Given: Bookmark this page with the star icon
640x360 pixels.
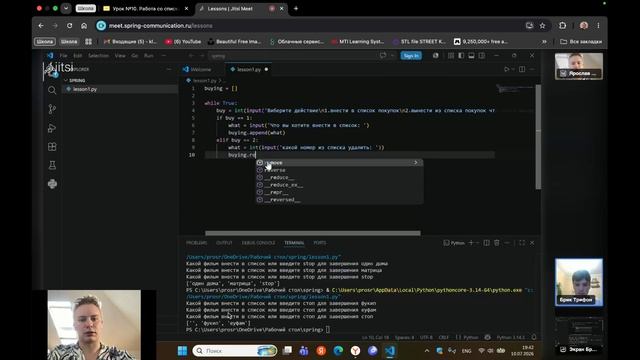Looking at the screenshot, I should pos(542,25).
